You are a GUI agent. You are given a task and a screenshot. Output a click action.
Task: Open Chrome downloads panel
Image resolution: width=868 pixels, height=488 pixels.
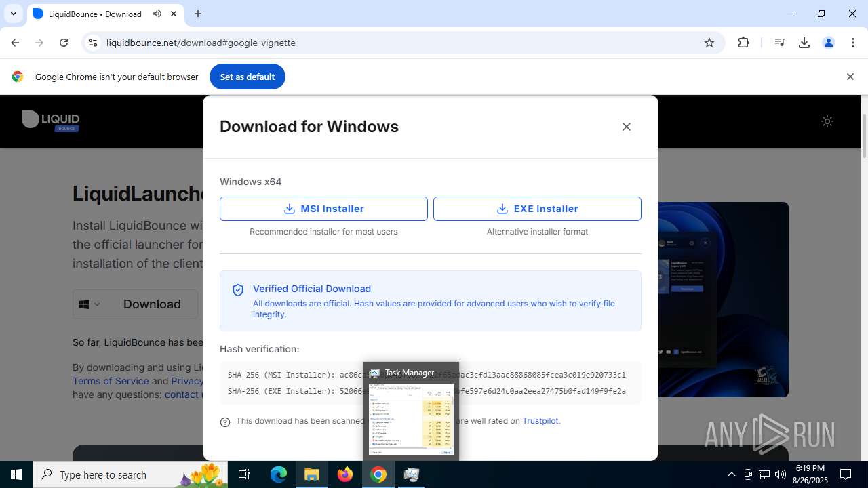[804, 43]
